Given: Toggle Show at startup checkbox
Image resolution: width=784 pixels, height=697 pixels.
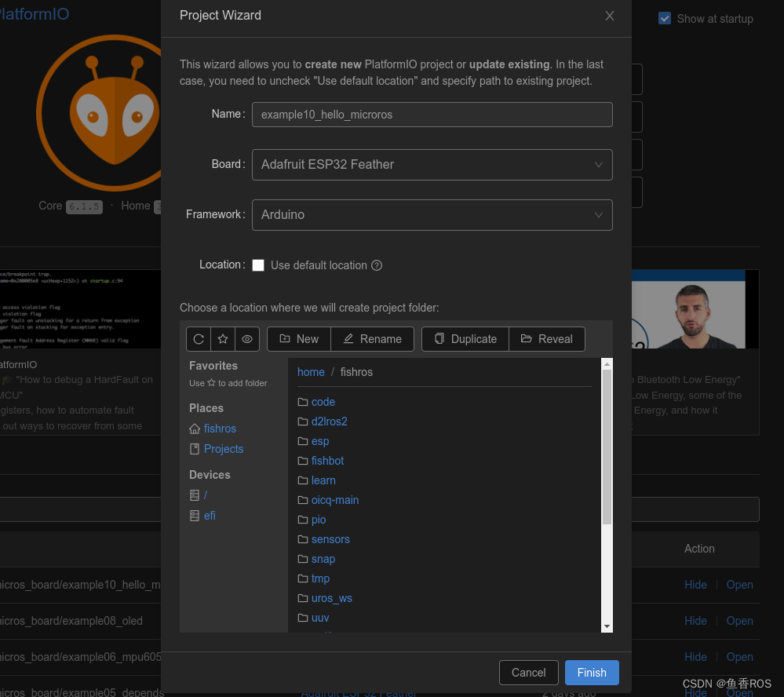Looking at the screenshot, I should (665, 19).
